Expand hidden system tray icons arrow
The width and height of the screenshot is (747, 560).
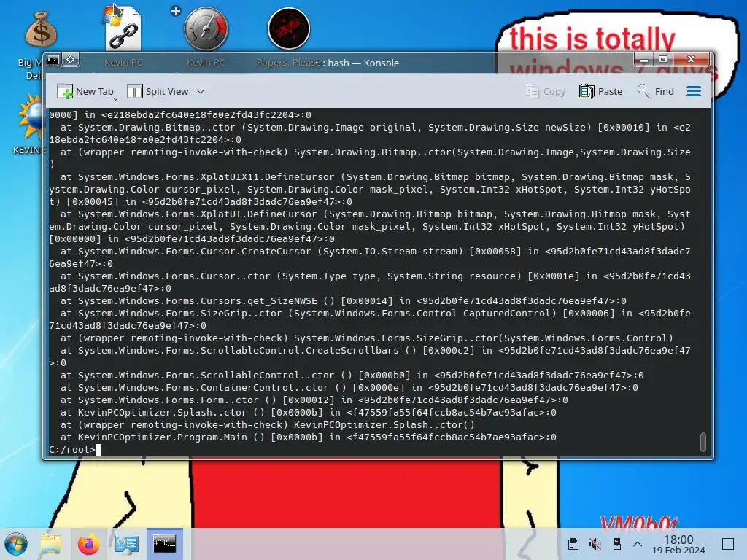(638, 544)
